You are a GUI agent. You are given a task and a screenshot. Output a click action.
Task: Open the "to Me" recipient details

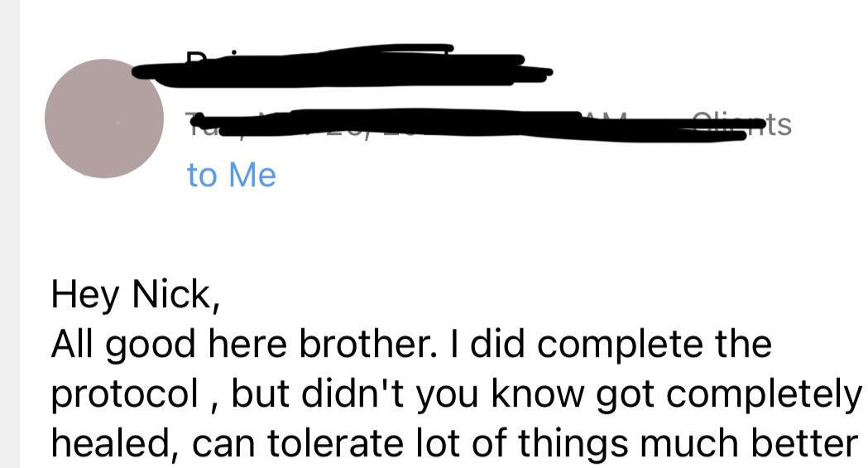(x=231, y=176)
